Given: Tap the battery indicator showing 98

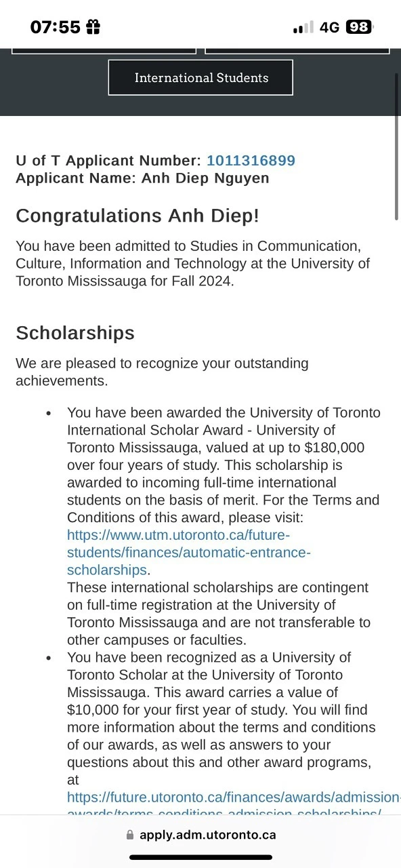Looking at the screenshot, I should click(x=358, y=27).
